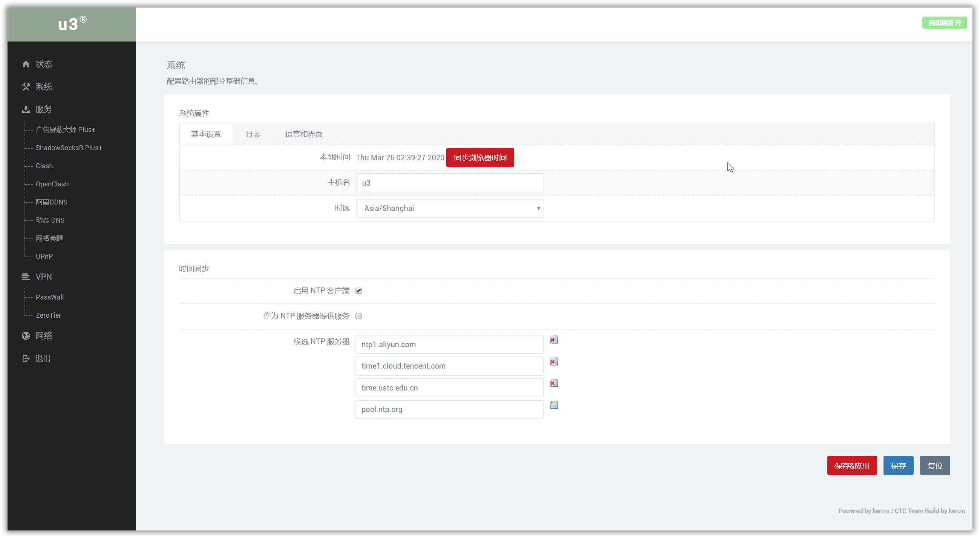Enable 作为 NTP 服务器提供服务 checkbox
This screenshot has height=538, width=980.
point(358,316)
